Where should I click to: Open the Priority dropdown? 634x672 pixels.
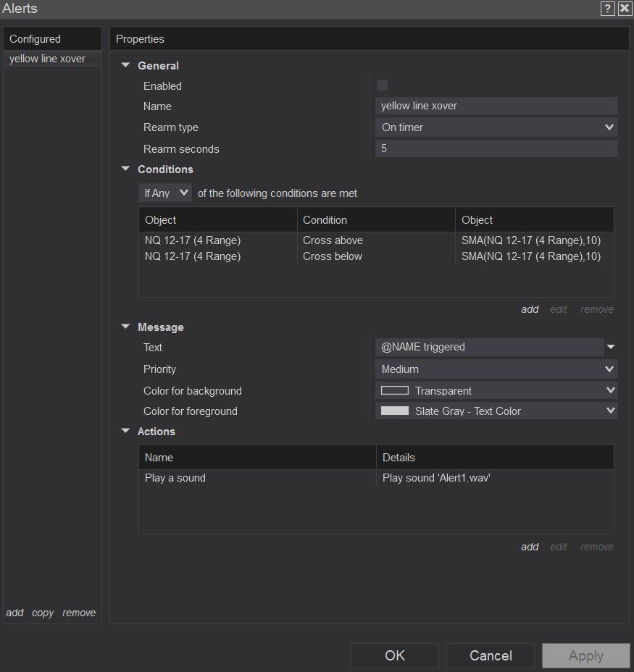tap(496, 369)
